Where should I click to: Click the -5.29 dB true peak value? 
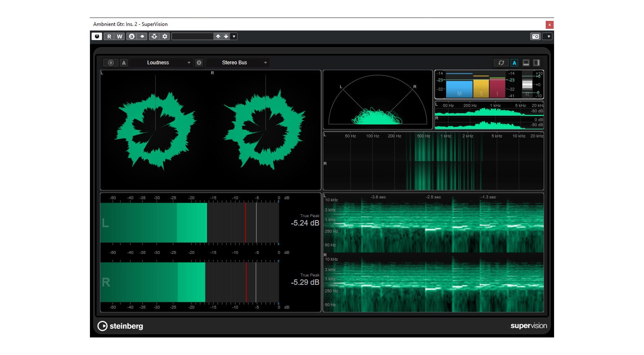305,282
